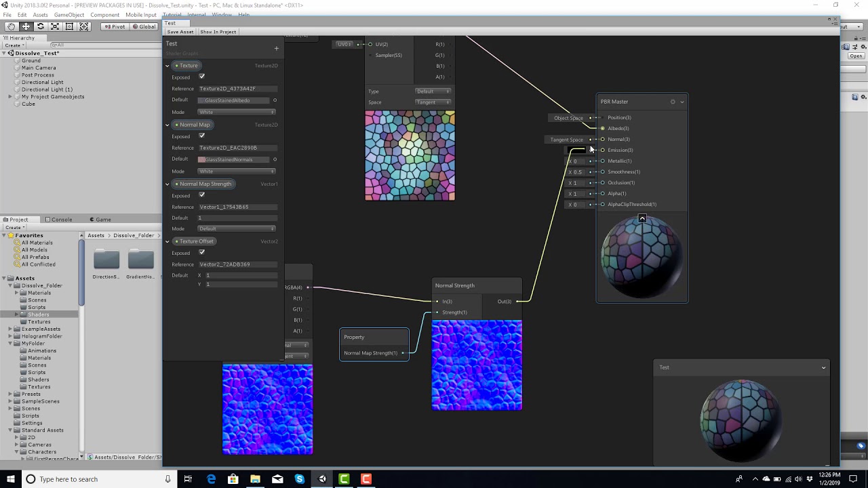This screenshot has height=488, width=868.
Task: Collapse the Normal Map Strength property section
Action: pyautogui.click(x=167, y=184)
